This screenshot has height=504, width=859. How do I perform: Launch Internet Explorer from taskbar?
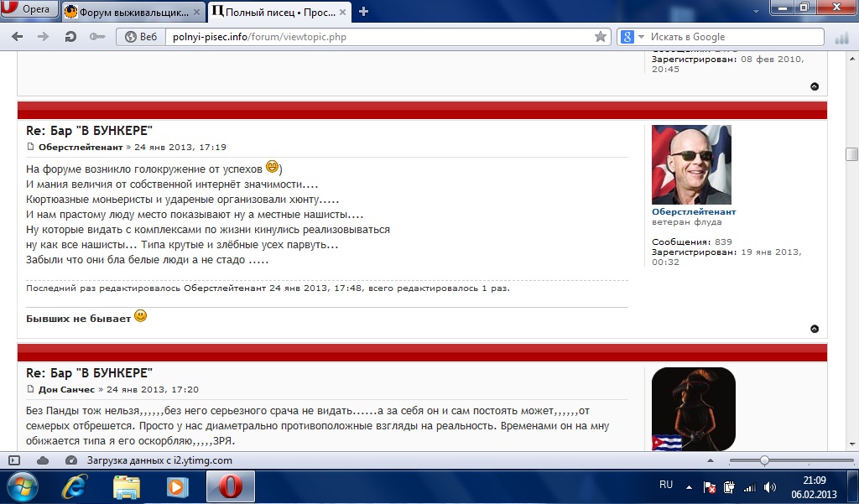tap(75, 486)
